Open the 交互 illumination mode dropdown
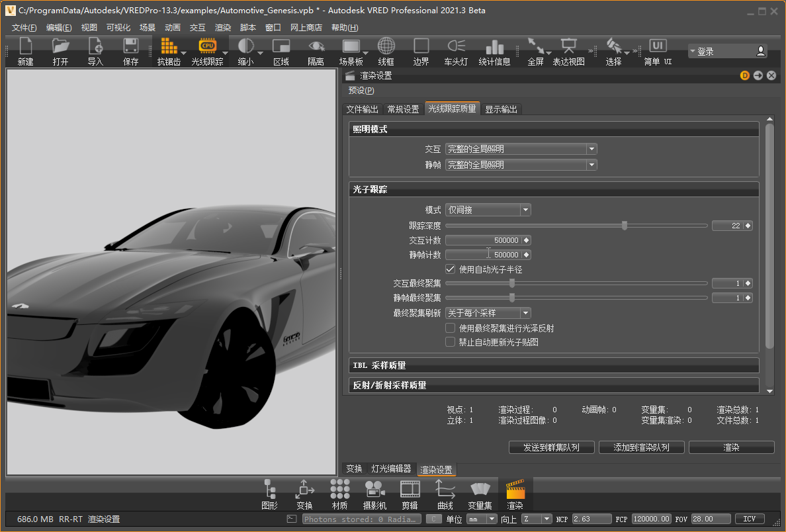The width and height of the screenshot is (786, 532). coord(521,150)
